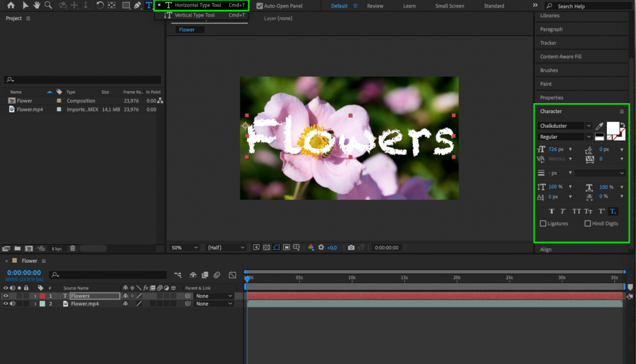This screenshot has width=636, height=364.
Task: Enable the Ligatures checkbox
Action: click(x=542, y=224)
